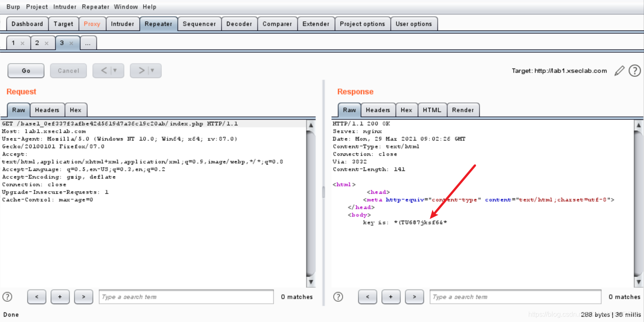Show request Raw view
The image size is (644, 322).
tap(19, 110)
